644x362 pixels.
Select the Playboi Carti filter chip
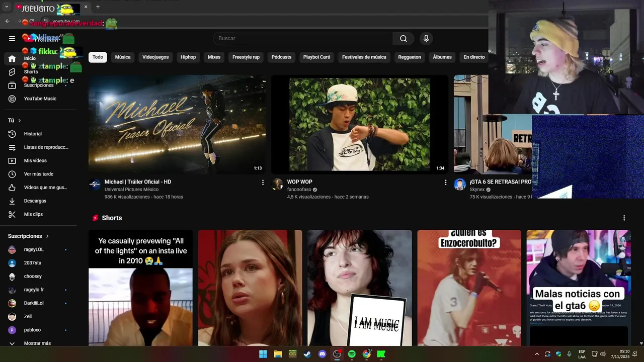point(316,57)
